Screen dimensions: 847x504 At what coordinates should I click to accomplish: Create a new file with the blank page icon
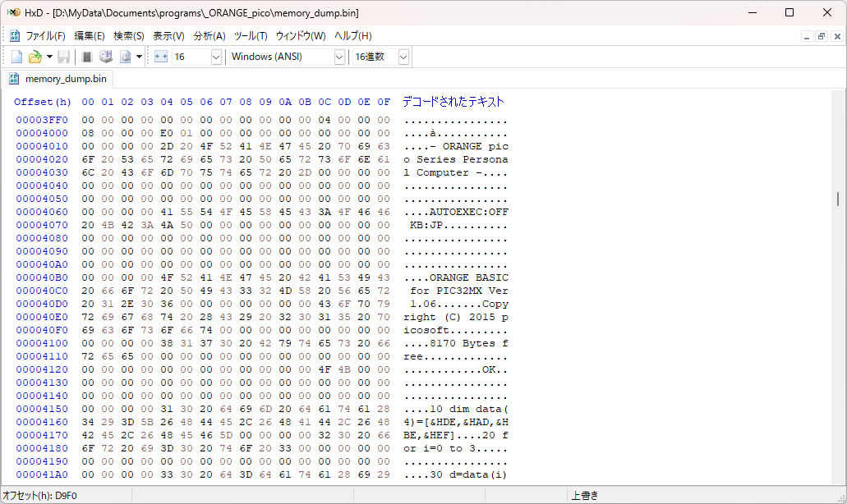pyautogui.click(x=16, y=57)
